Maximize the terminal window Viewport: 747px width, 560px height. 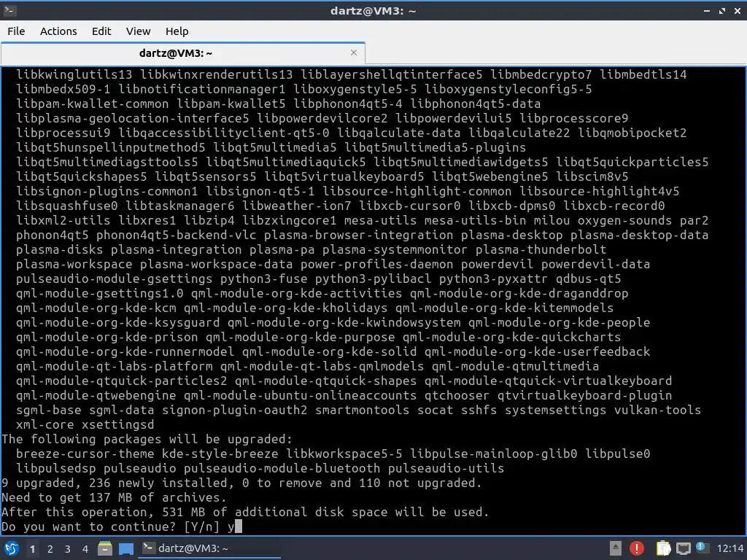click(722, 10)
